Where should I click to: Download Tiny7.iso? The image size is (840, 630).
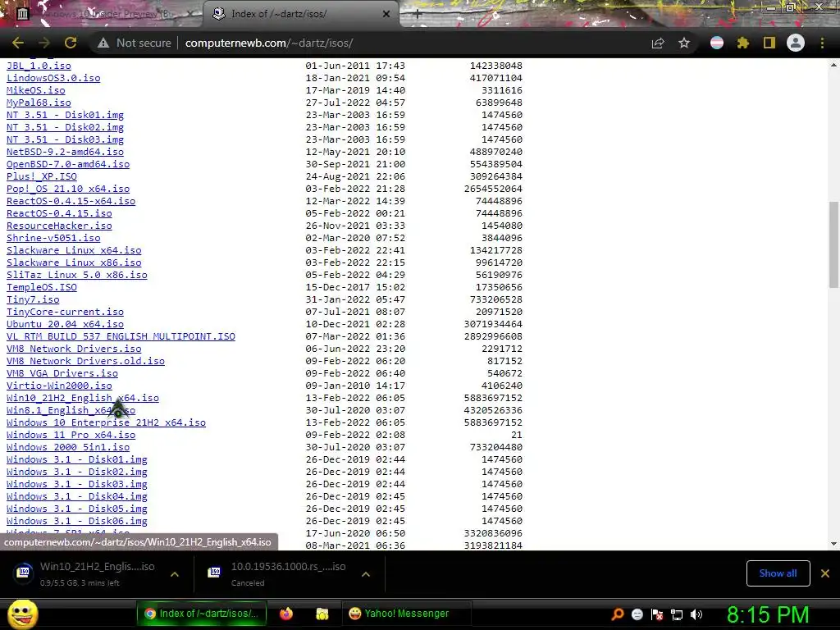coord(33,299)
